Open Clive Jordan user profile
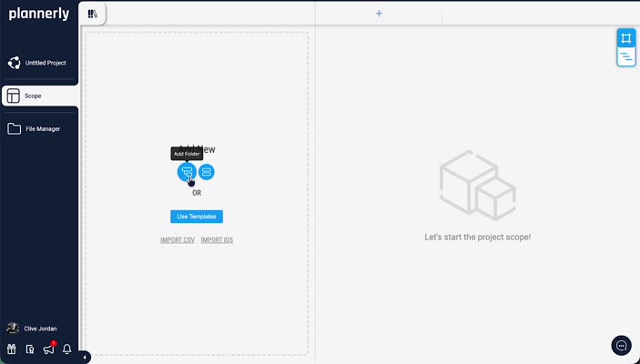This screenshot has height=364, width=640. 32,329
